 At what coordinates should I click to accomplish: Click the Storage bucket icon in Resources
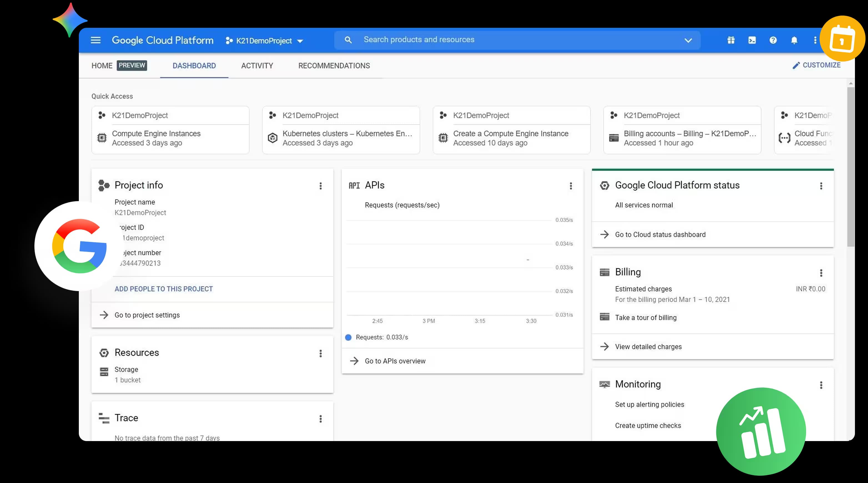click(x=104, y=372)
